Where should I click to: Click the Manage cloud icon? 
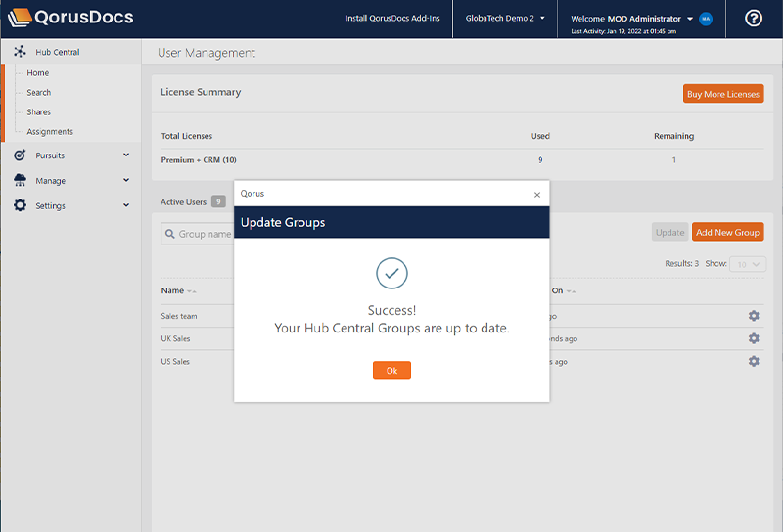(x=20, y=180)
